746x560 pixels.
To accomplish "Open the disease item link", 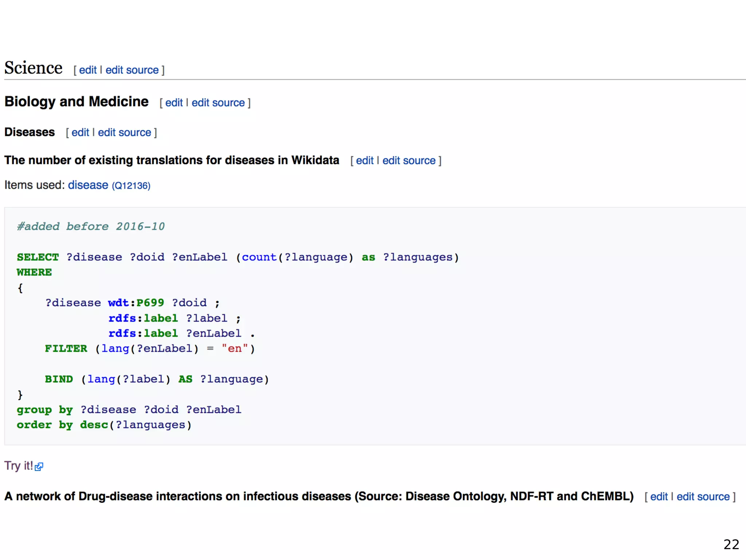I will click(88, 185).
